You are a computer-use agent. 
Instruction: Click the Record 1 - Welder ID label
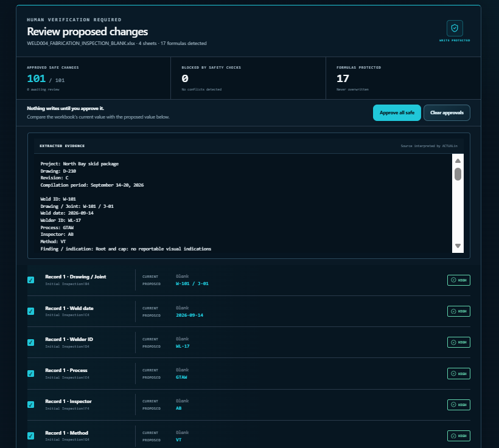(x=69, y=339)
